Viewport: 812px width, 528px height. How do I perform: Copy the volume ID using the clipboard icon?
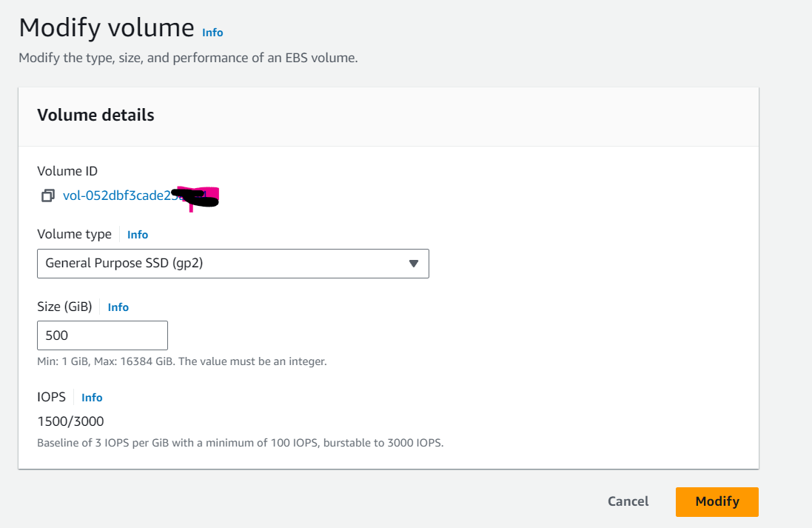coord(47,196)
